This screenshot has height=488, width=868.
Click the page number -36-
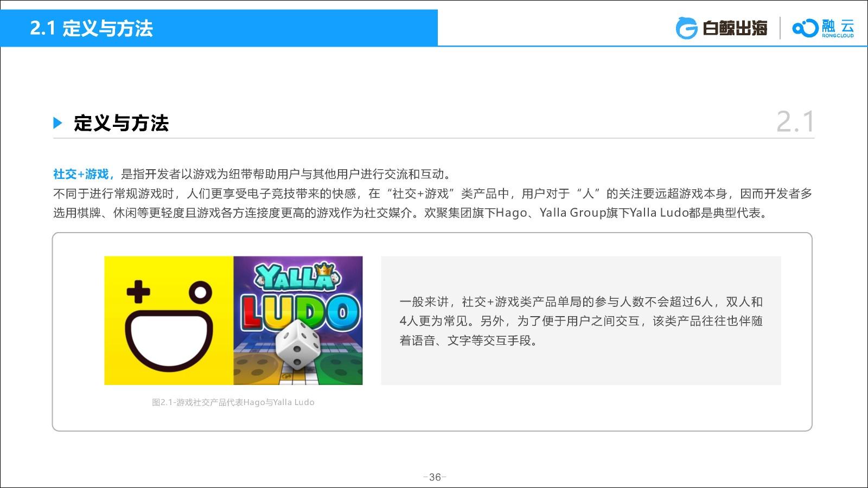pos(435,477)
